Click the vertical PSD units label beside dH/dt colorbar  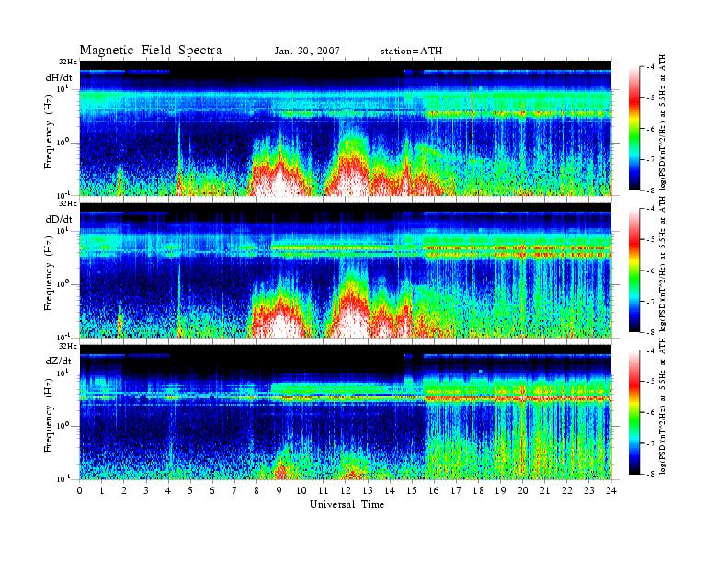coord(663,122)
